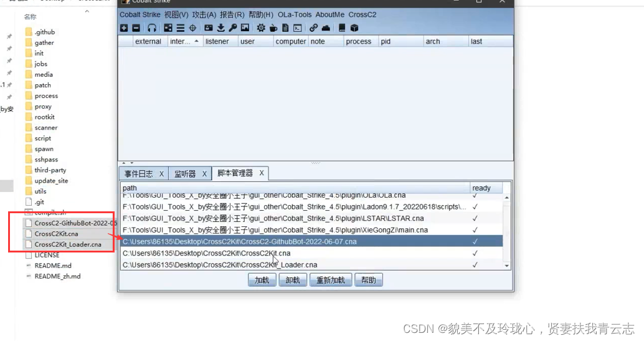Select the LSTAR.cna script row
644x341 pixels.
click(312, 218)
